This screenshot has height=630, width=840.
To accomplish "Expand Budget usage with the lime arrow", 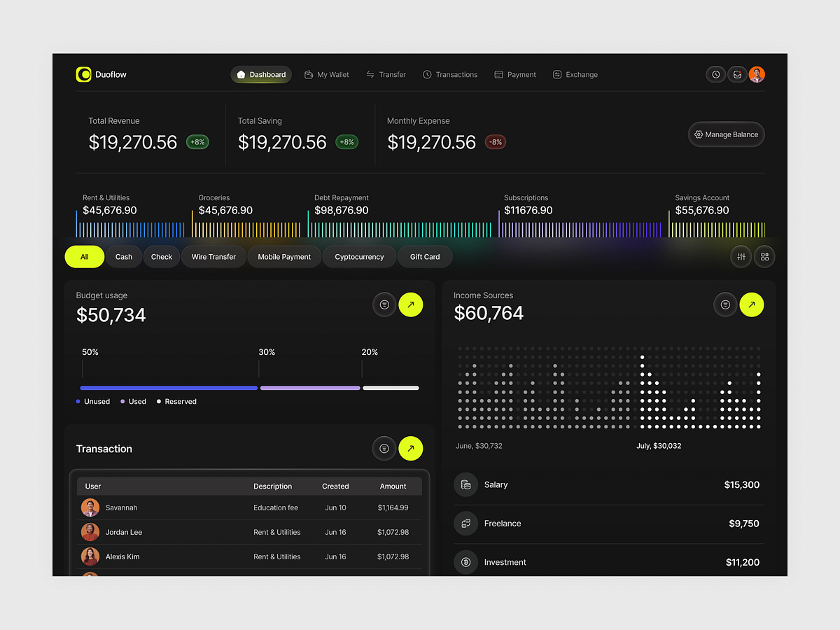I will [411, 304].
